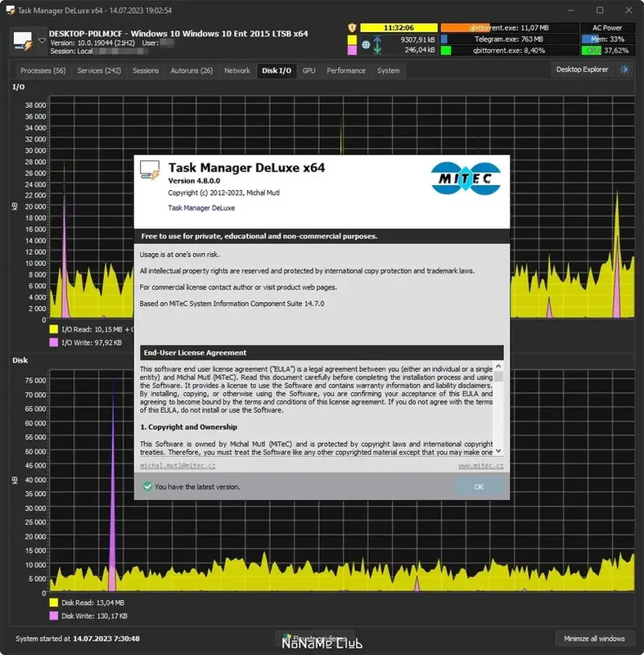Image resolution: width=644 pixels, height=655 pixels.
Task: Click the globe network icon
Action: pyautogui.click(x=366, y=45)
